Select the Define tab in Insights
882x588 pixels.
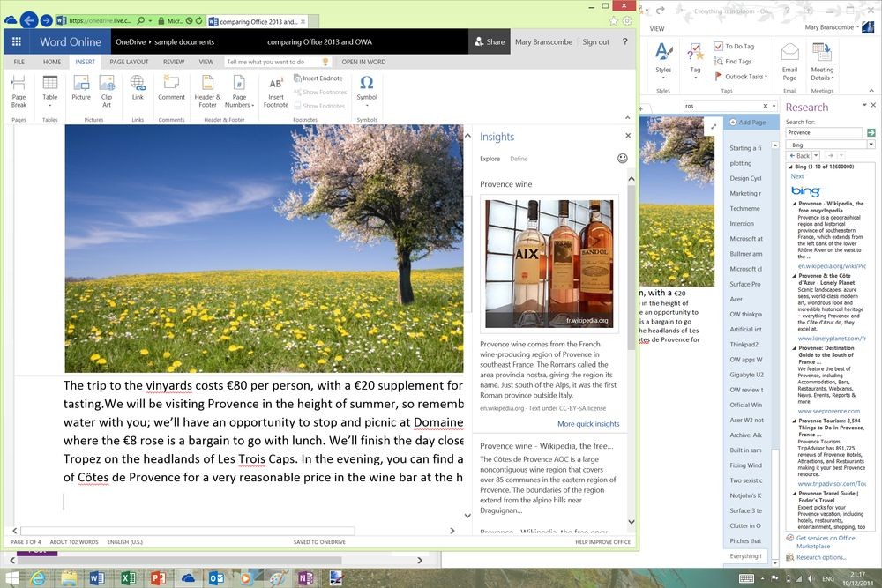point(519,159)
